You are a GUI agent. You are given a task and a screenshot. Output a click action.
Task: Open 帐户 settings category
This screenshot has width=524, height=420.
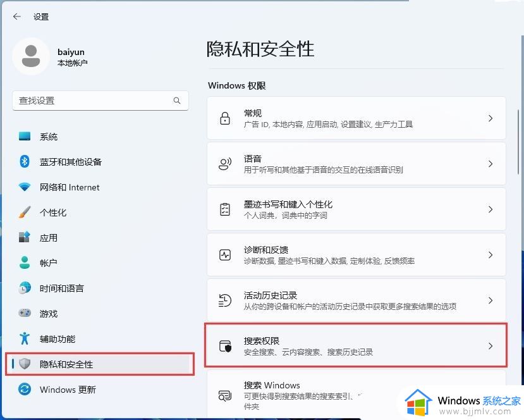tap(101, 263)
